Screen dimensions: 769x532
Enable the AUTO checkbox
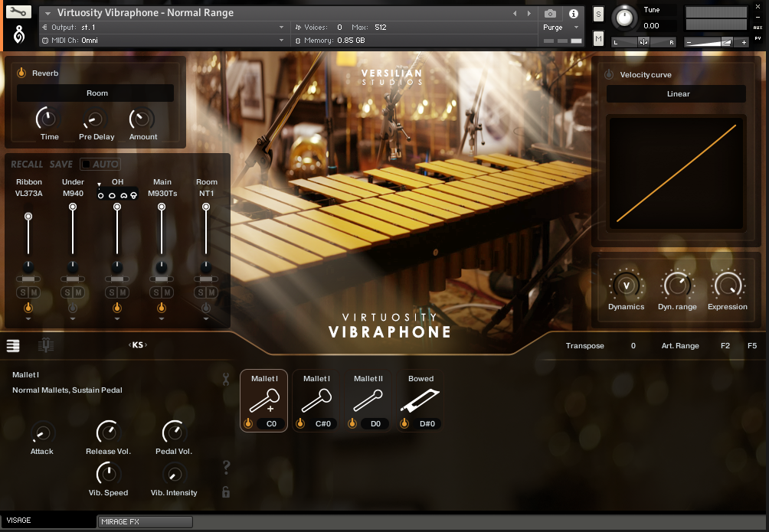tap(86, 165)
